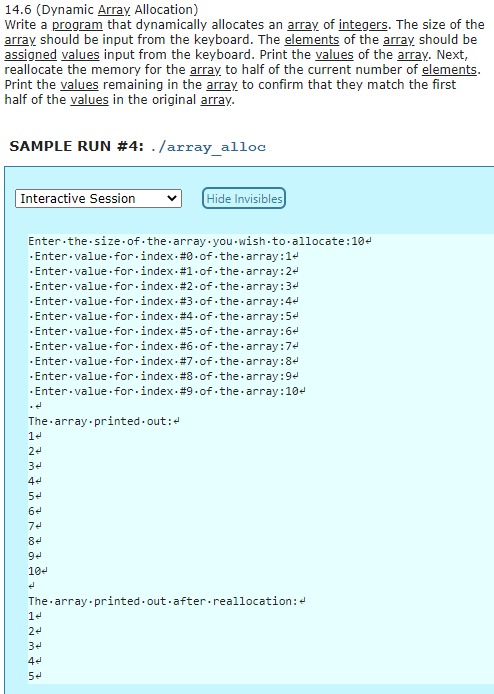Click 'The array printed out:' output line
The width and height of the screenshot is (494, 694).
(x=104, y=421)
